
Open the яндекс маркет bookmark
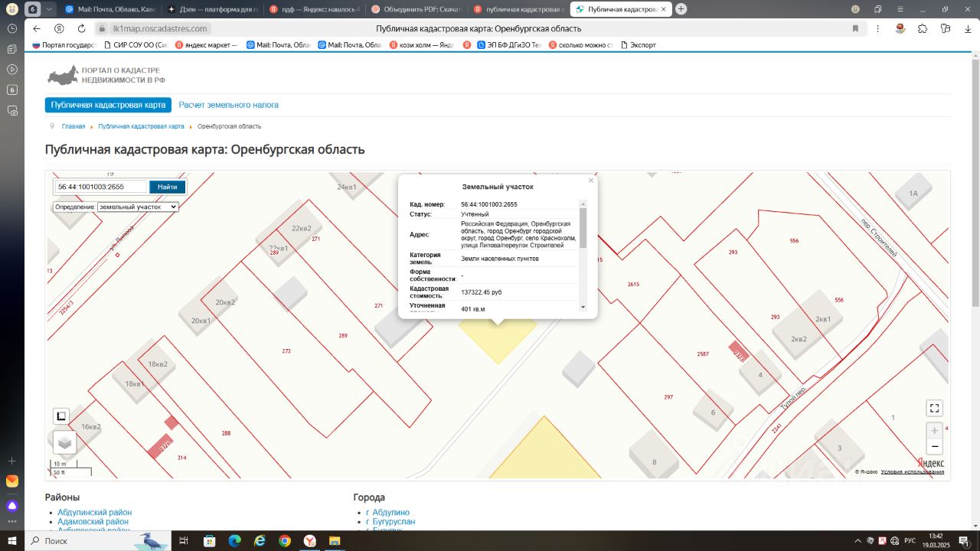click(207, 45)
